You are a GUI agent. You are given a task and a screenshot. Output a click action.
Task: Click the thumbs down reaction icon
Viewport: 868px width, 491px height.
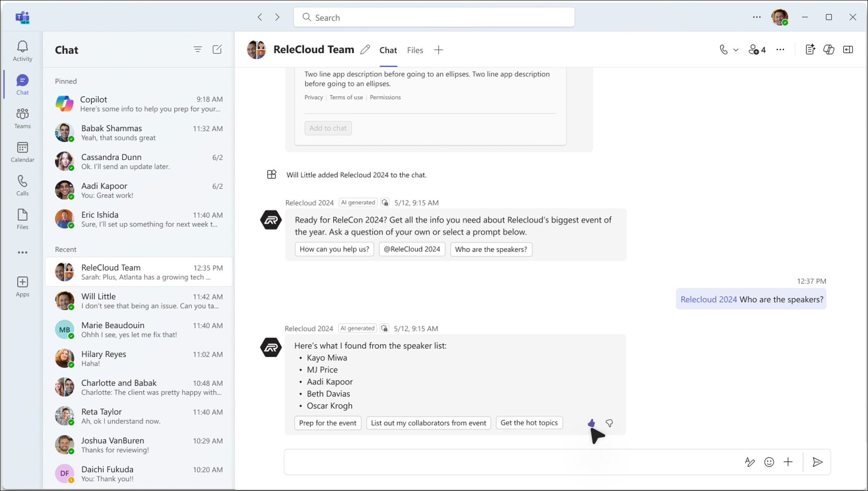pos(609,422)
